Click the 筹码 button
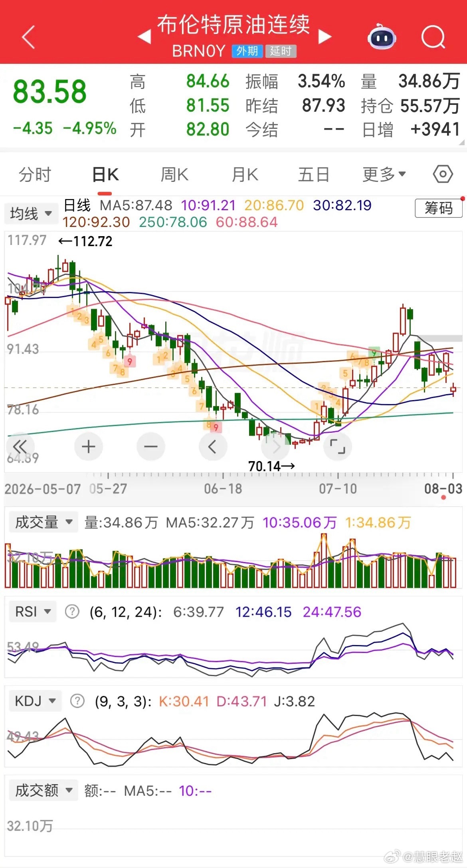The image size is (467, 868). pos(439,208)
